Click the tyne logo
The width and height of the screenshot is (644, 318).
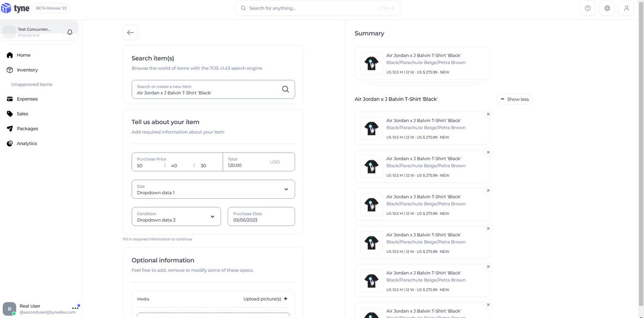[x=16, y=8]
